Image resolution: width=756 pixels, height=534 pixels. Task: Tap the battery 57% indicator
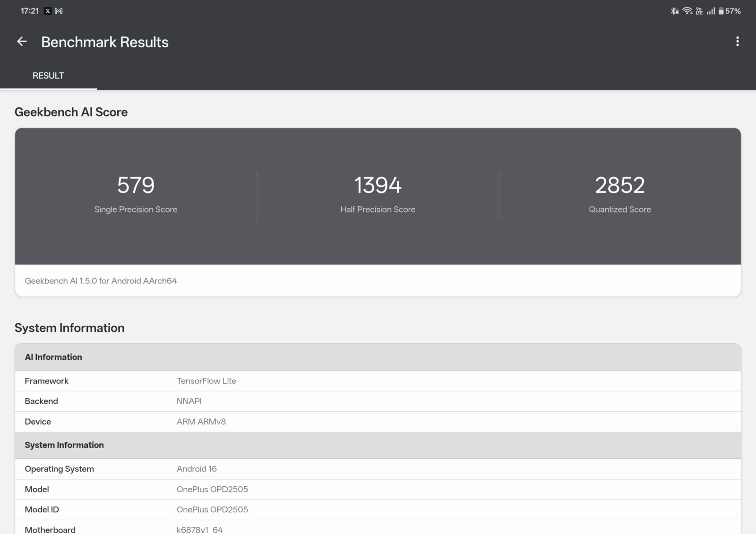[x=730, y=11]
